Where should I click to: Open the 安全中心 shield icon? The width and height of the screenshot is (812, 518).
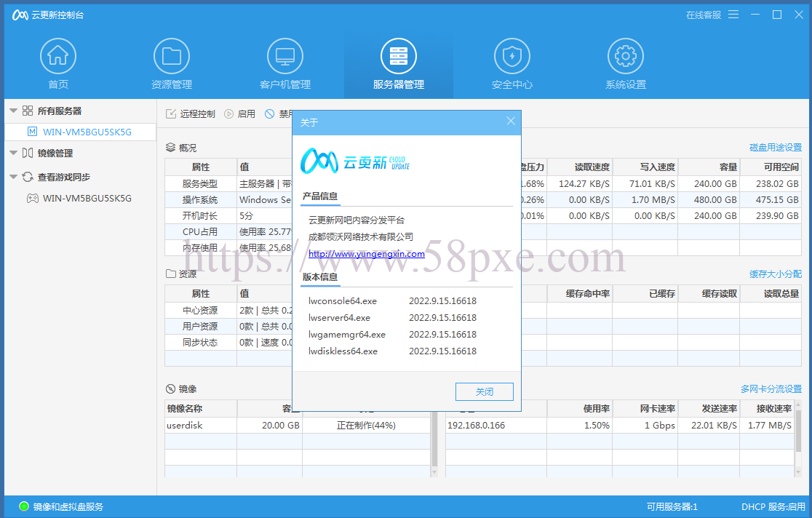point(512,56)
